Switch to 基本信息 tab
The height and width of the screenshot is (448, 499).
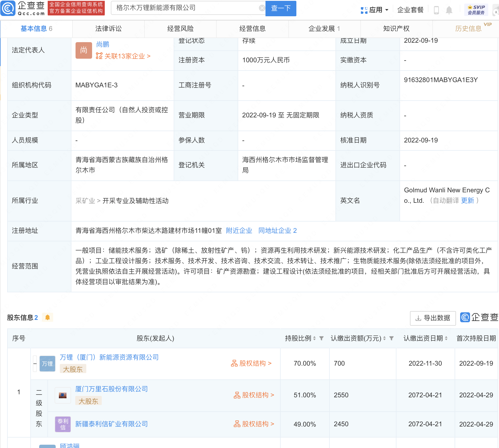pyautogui.click(x=36, y=29)
